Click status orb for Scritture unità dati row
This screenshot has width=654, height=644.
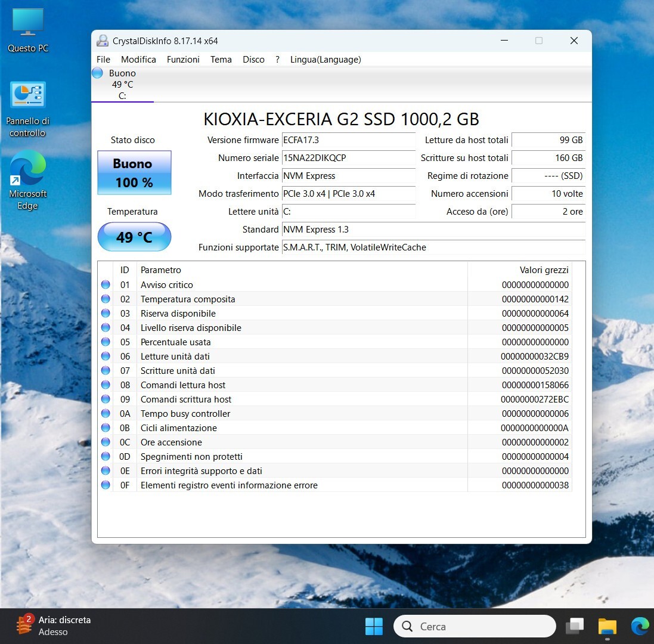[106, 370]
